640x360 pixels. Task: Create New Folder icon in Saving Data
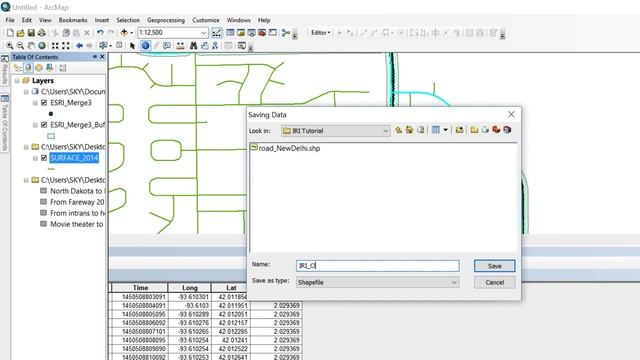coord(474,130)
